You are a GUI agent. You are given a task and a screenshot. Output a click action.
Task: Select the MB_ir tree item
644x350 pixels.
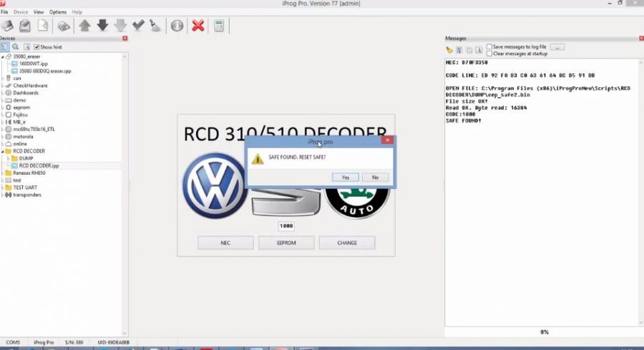point(19,122)
